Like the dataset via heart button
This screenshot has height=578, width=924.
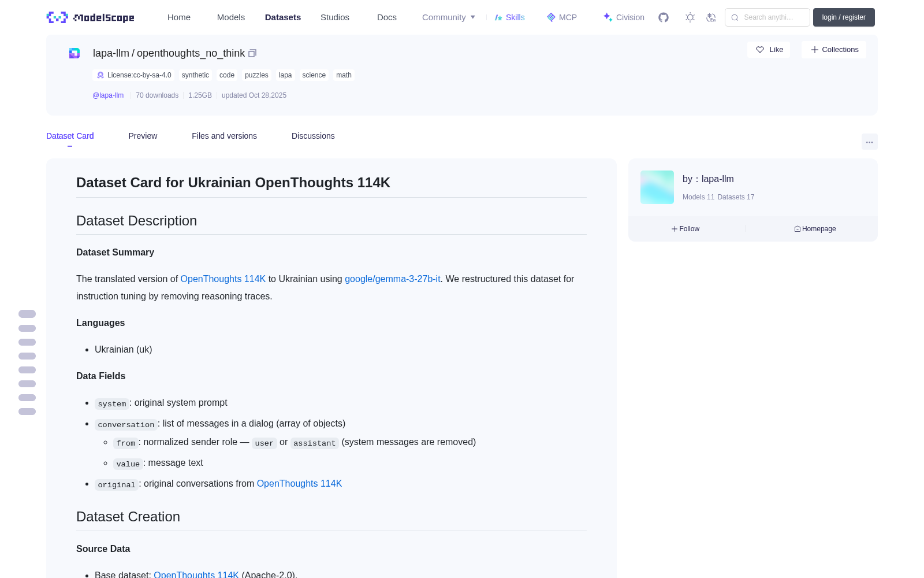tap(769, 50)
